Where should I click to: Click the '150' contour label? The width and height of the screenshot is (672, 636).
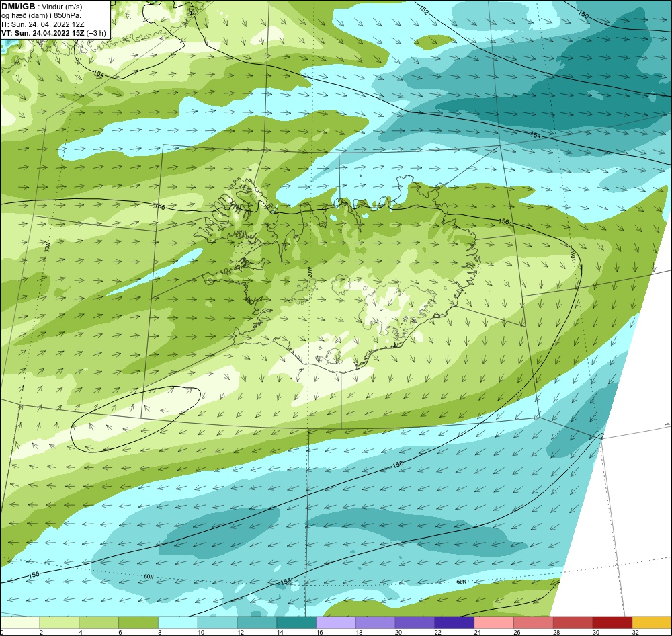pos(584,15)
